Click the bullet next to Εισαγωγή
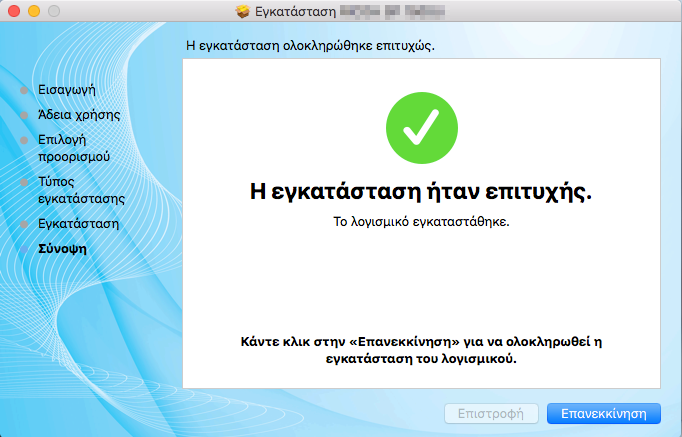This screenshot has height=437, width=682. pyautogui.click(x=24, y=90)
